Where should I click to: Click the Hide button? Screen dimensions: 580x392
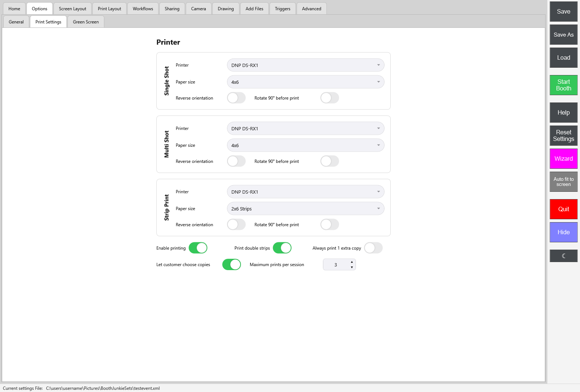click(564, 232)
